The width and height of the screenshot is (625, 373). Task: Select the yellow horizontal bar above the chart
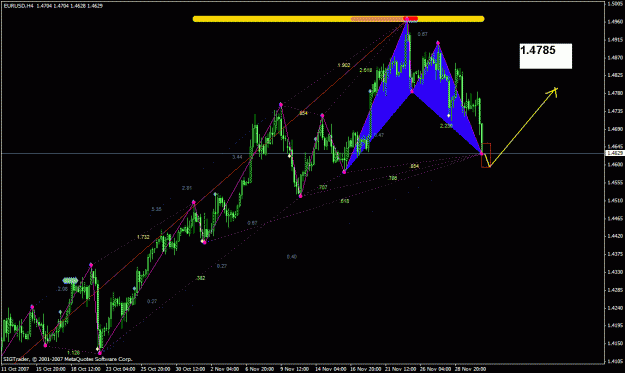(x=338, y=19)
